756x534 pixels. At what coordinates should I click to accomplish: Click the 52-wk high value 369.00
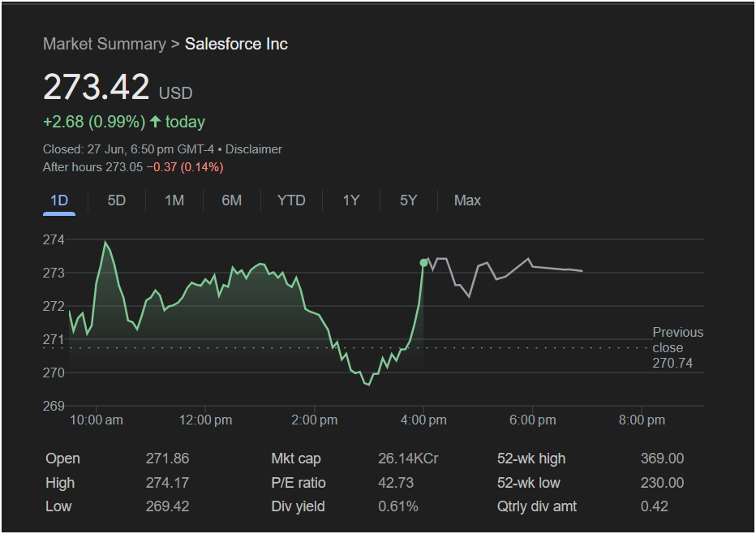click(x=662, y=459)
